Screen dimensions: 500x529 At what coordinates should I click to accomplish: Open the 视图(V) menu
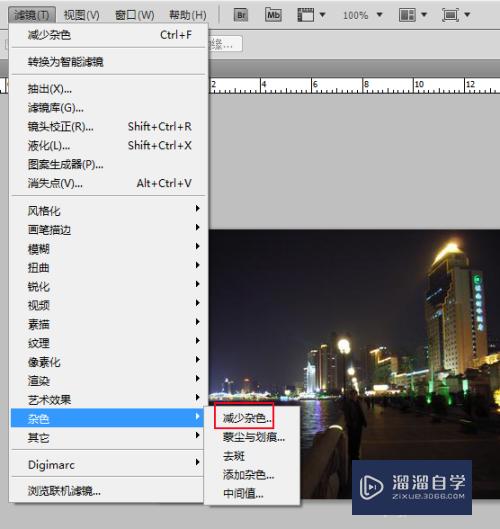tap(82, 15)
